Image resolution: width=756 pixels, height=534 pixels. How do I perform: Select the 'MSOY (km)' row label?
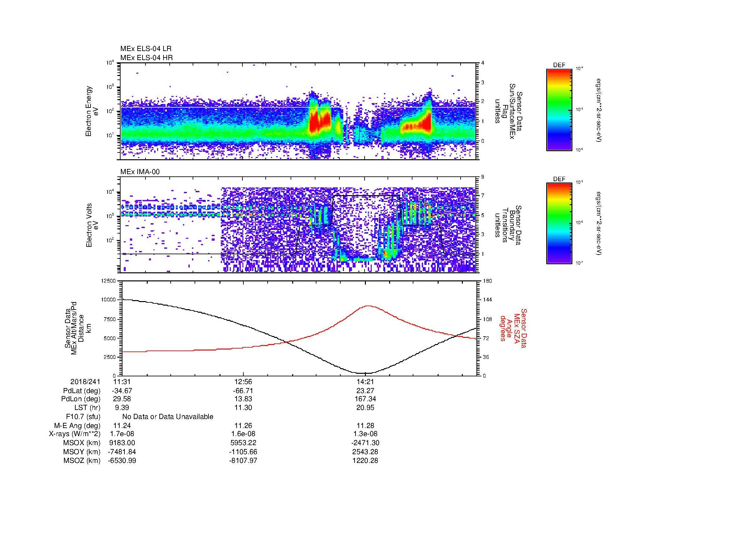(x=82, y=452)
